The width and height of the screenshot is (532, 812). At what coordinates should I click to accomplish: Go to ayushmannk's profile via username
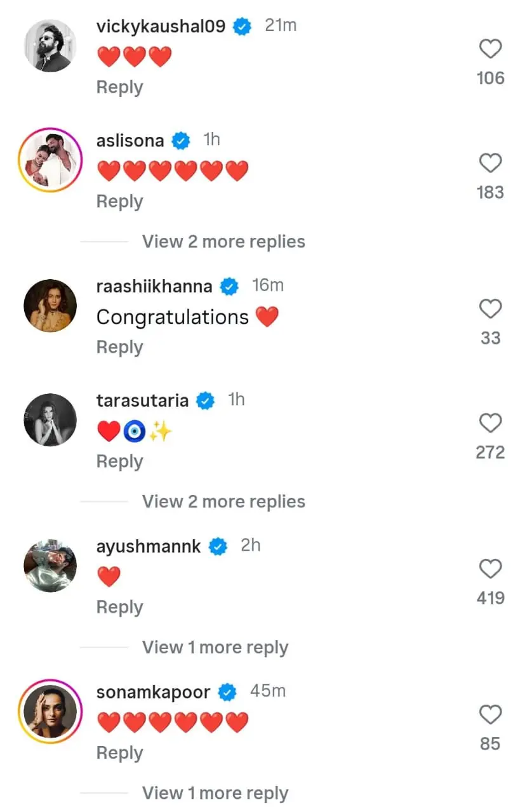coord(149,546)
